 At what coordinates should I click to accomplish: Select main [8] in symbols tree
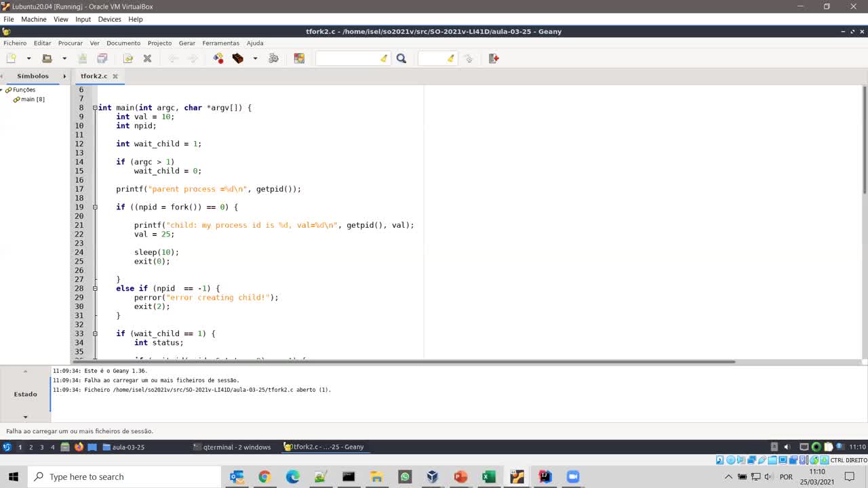click(x=33, y=99)
